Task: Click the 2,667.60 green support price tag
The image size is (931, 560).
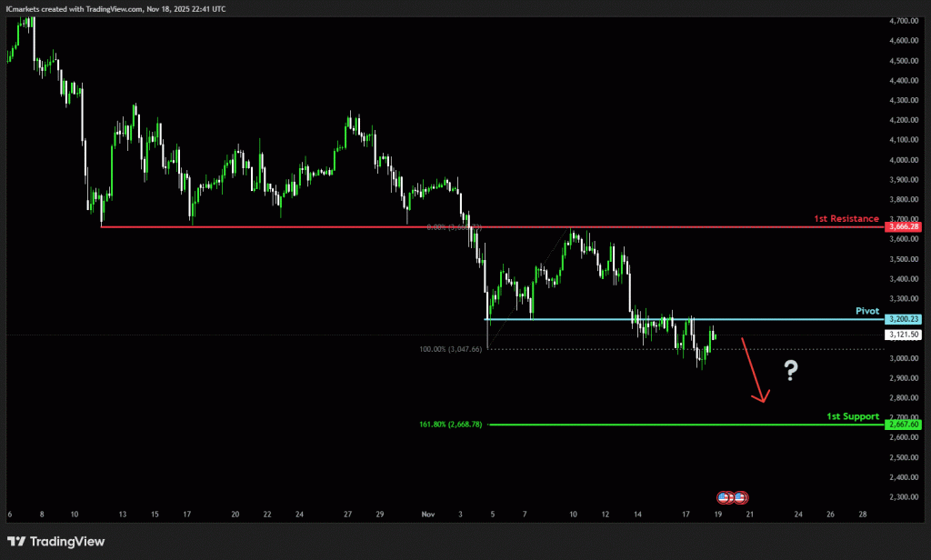Action: 904,425
